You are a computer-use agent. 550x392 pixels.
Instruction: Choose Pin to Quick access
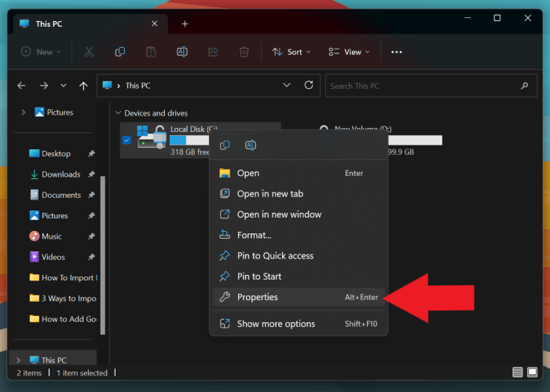[x=275, y=255]
